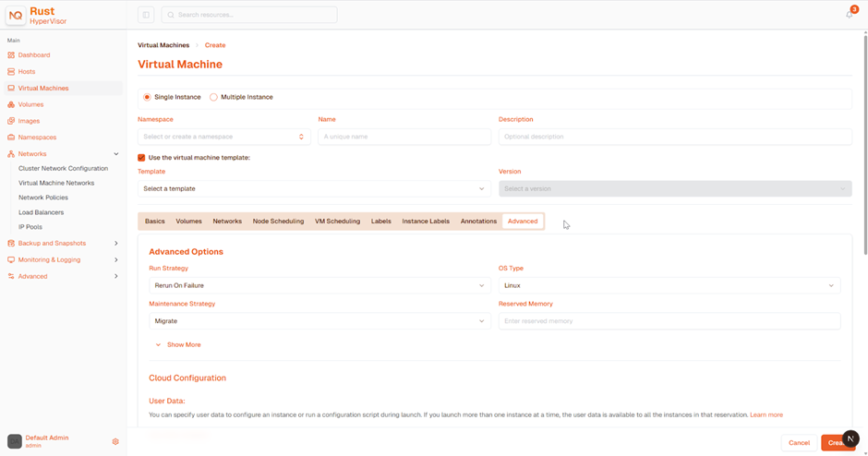This screenshot has width=868, height=456.
Task: Open the notifications bell icon
Action: pyautogui.click(x=850, y=15)
